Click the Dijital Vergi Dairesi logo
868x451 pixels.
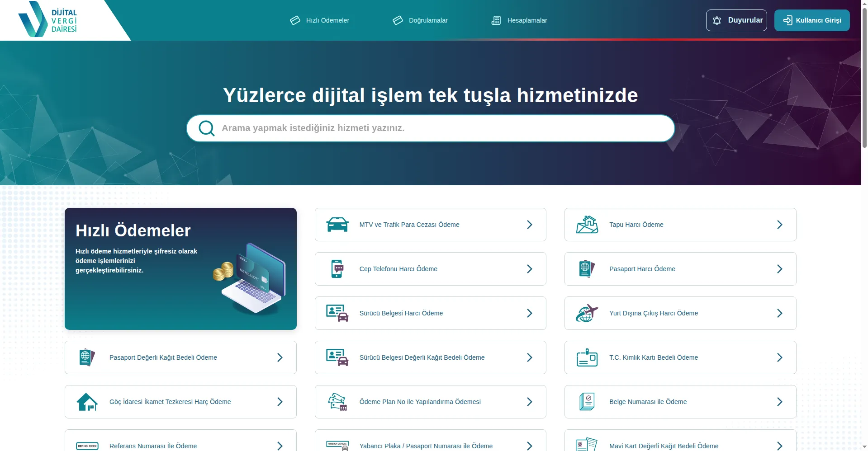tap(47, 19)
